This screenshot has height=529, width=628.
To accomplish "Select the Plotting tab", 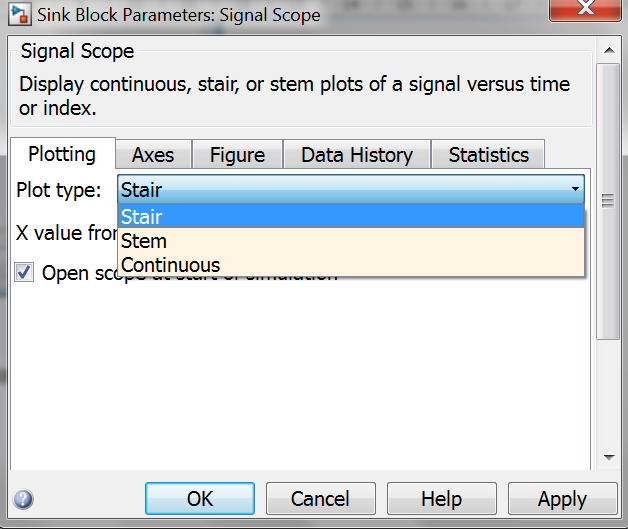I will pyautogui.click(x=62, y=154).
